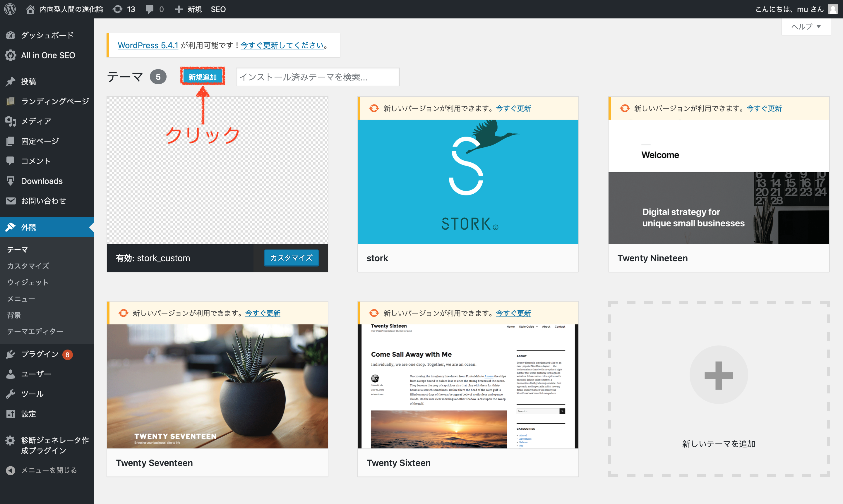Focus the installed themes search field

[x=318, y=77]
